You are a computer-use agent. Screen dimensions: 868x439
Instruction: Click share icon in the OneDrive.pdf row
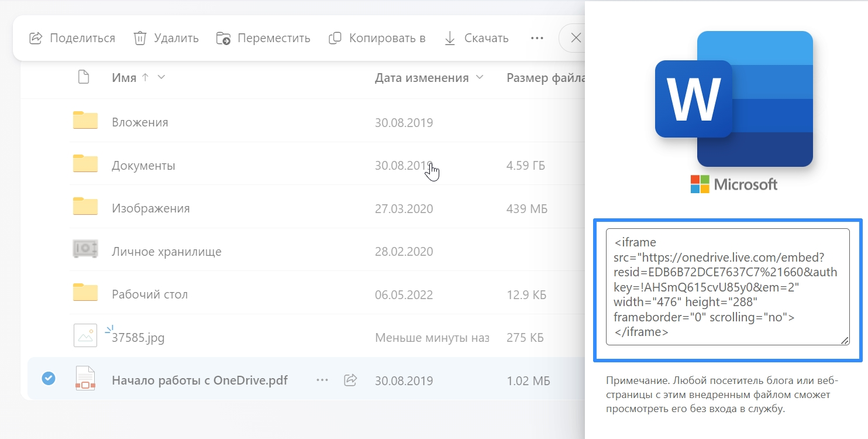(350, 380)
